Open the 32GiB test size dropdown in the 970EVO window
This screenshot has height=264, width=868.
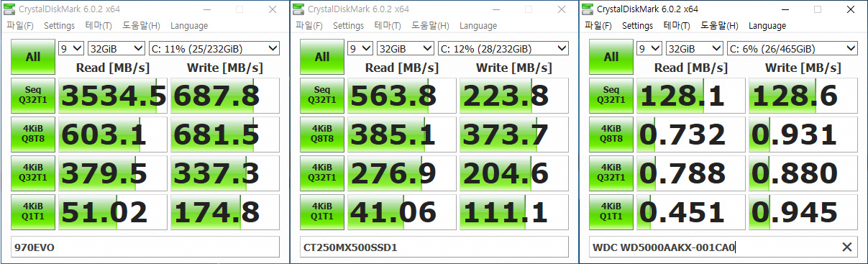click(x=116, y=49)
